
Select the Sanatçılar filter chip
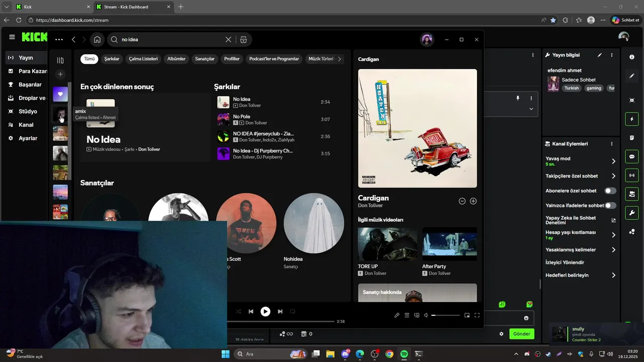click(x=205, y=59)
